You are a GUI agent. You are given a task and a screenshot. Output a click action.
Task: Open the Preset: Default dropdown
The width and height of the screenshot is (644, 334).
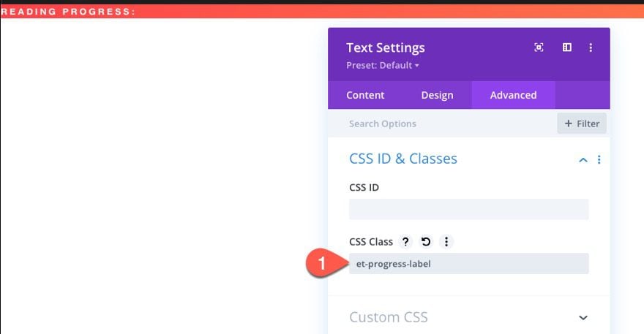pos(383,65)
